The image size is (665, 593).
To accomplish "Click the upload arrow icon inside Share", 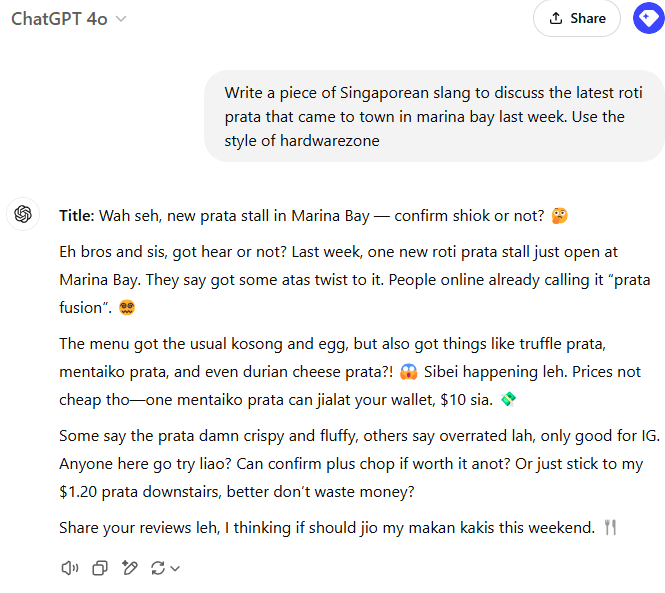I will click(x=555, y=18).
